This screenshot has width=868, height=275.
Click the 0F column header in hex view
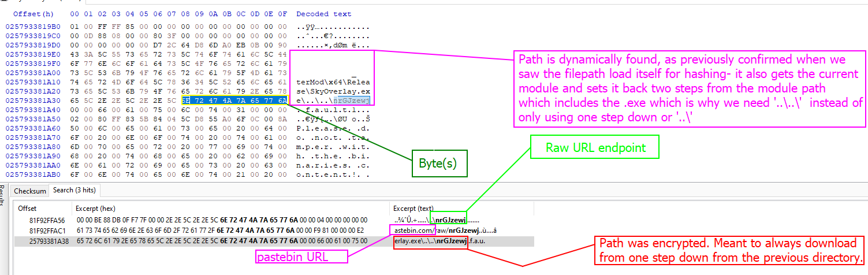pos(282,13)
